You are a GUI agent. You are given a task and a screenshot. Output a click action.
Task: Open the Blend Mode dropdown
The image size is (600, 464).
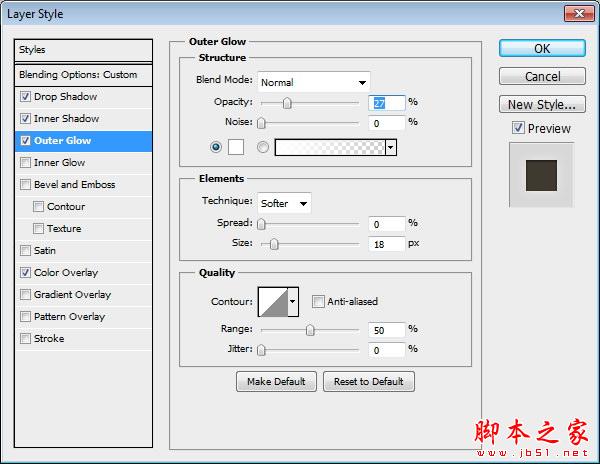(x=314, y=82)
